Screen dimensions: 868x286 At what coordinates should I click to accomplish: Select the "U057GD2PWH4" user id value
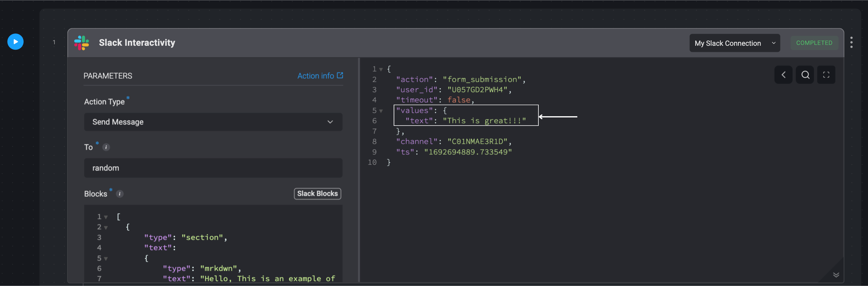point(477,90)
